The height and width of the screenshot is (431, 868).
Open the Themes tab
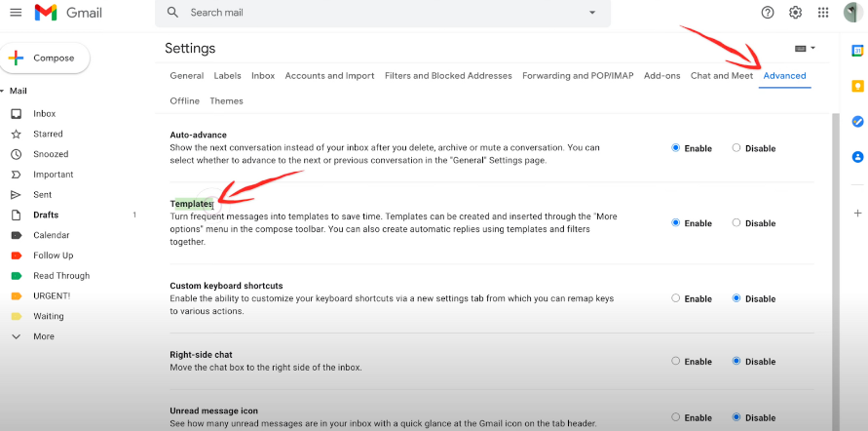(x=226, y=100)
